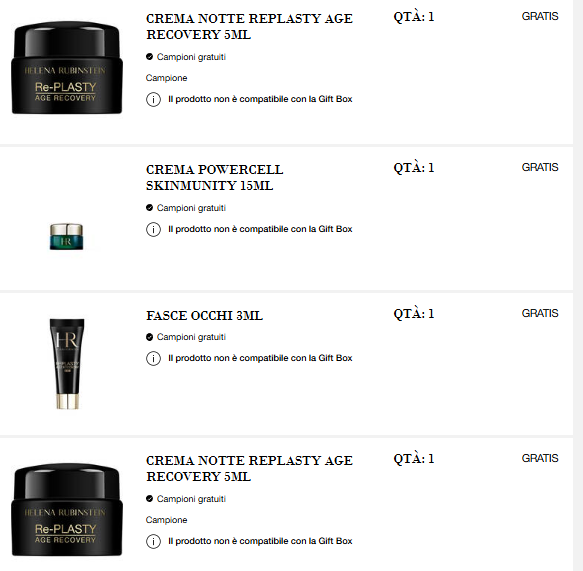
Task: Click bottom Re-Plasty black jar thumbnail
Action: pos(67,510)
